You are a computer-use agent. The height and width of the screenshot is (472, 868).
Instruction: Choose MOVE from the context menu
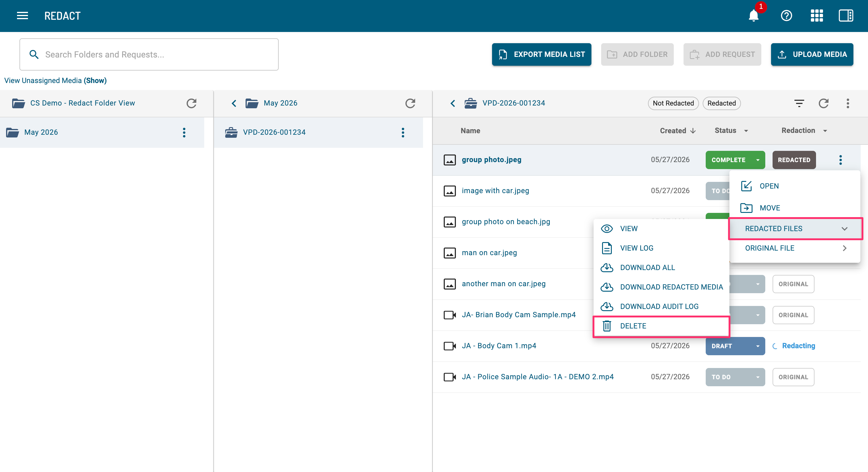point(795,208)
